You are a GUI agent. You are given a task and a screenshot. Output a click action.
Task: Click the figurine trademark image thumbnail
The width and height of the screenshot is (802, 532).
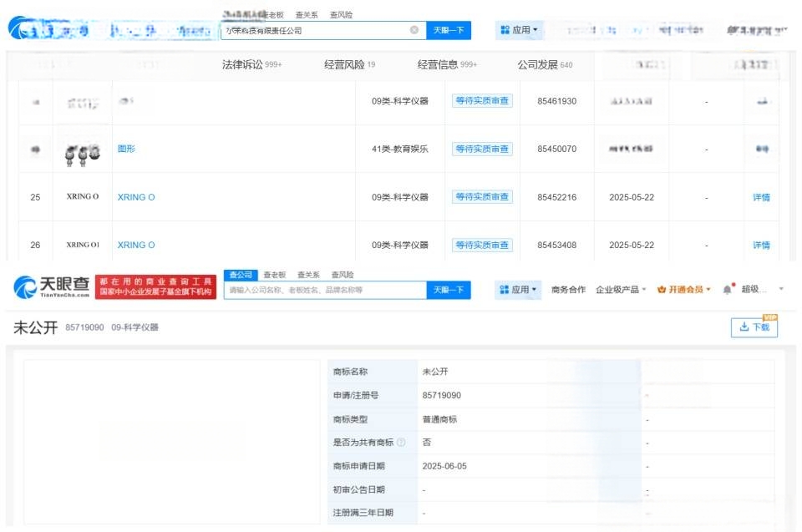click(x=83, y=155)
